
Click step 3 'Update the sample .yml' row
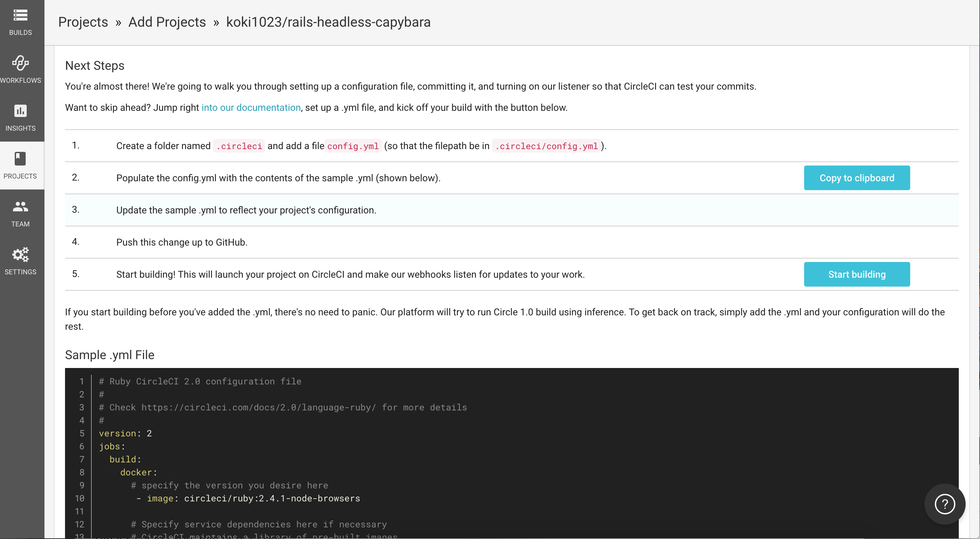512,210
